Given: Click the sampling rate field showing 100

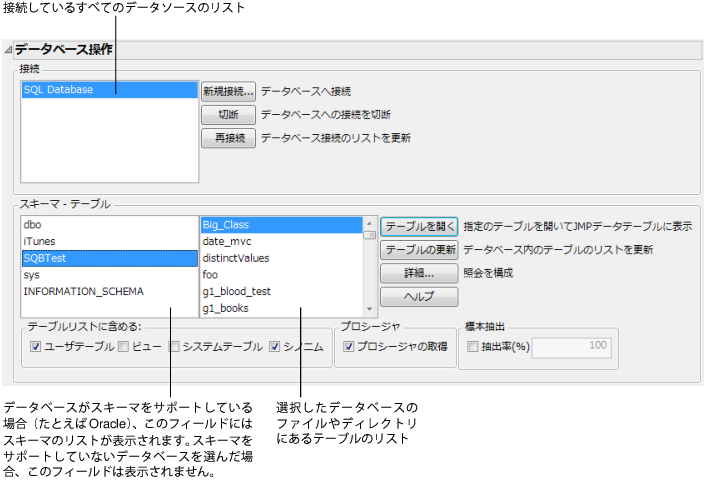Looking at the screenshot, I should click(x=571, y=348).
